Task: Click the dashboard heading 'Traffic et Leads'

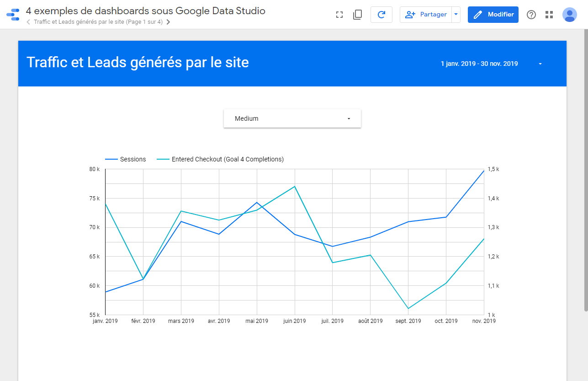Action: [x=138, y=62]
